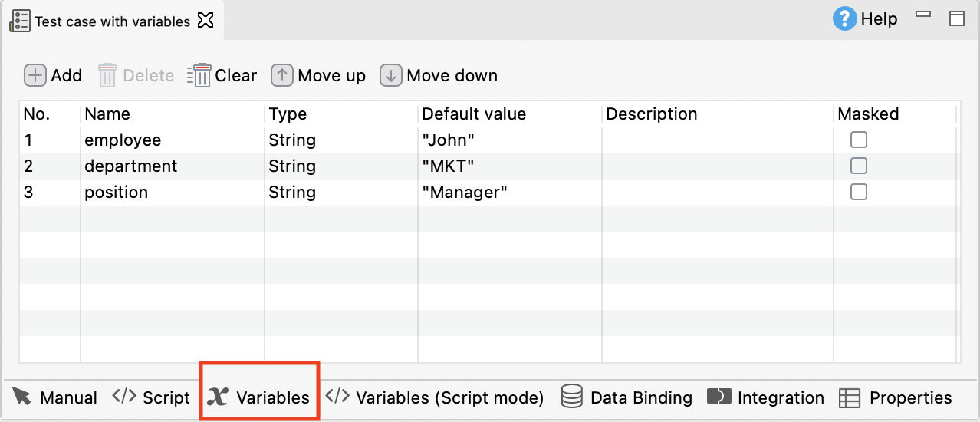The height and width of the screenshot is (422, 980).
Task: Open Type cell for position variable
Action: coord(340,193)
